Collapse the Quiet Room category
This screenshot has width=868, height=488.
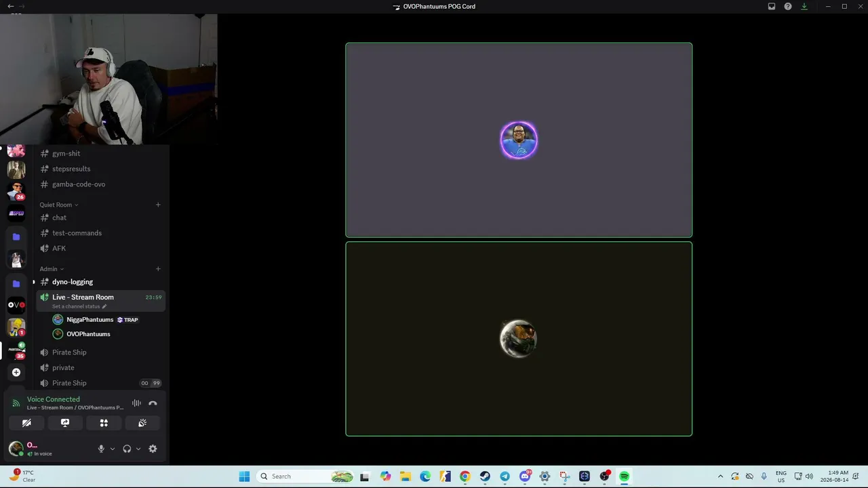pyautogui.click(x=58, y=205)
